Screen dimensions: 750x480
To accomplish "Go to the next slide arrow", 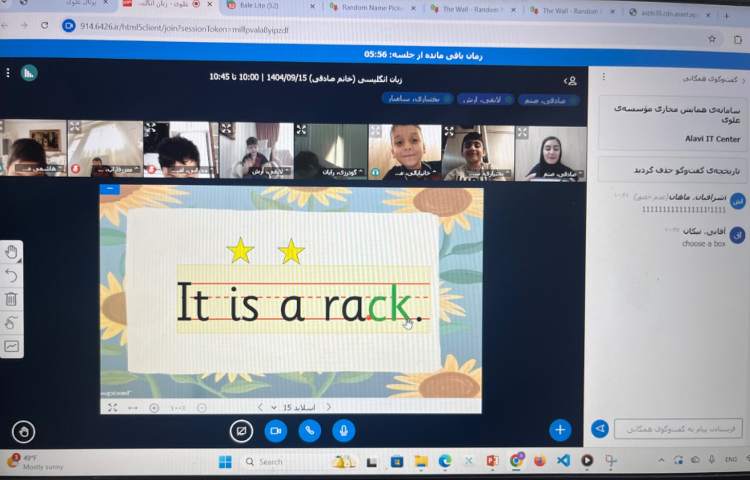I will coord(260,407).
